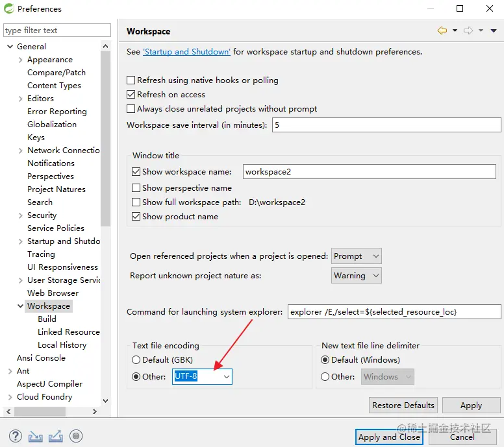Select Ansi Console preference page

[x=41, y=357]
